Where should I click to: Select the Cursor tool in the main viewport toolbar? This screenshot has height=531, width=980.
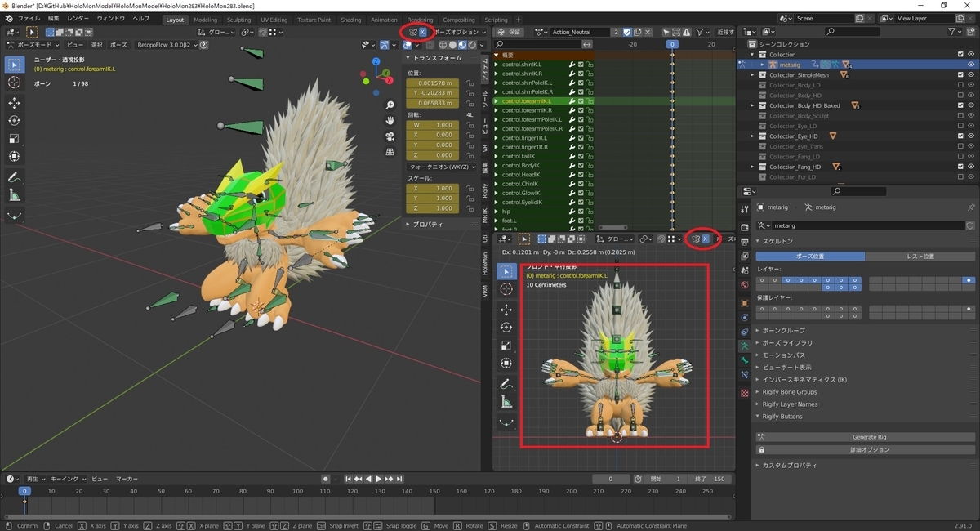15,83
